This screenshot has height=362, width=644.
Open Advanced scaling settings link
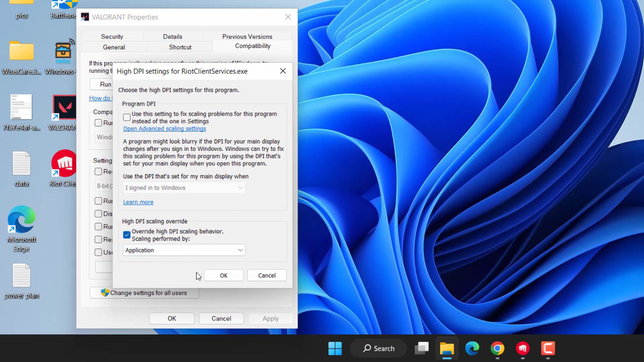(164, 129)
